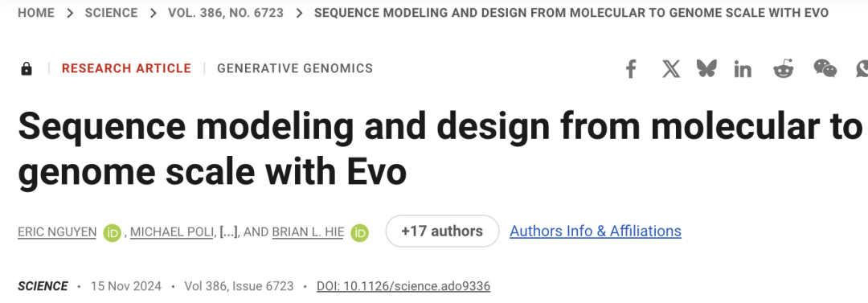Screen dimensions: 868x303
Task: Share the article on X
Action: click(x=671, y=69)
